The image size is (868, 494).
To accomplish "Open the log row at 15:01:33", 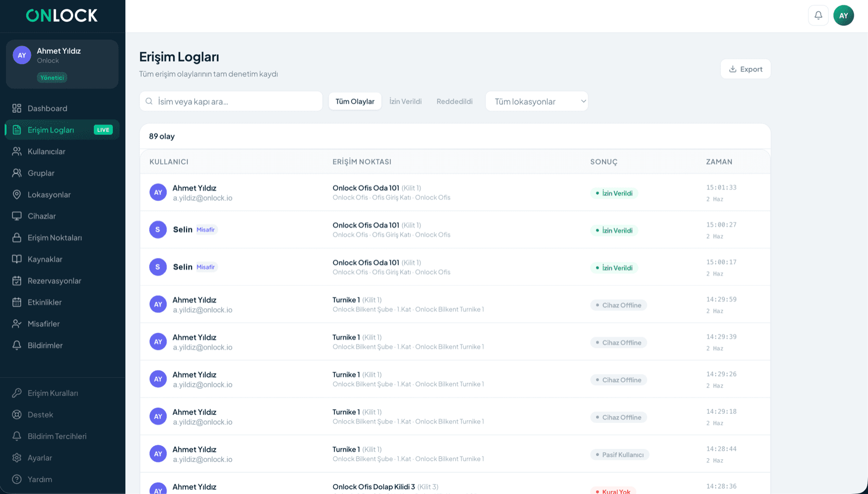I will 455,192.
